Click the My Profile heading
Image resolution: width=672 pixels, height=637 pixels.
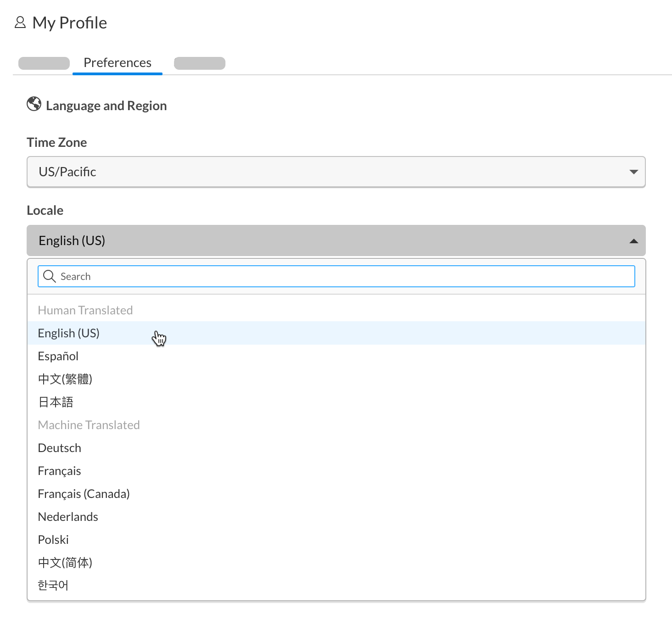70,22
